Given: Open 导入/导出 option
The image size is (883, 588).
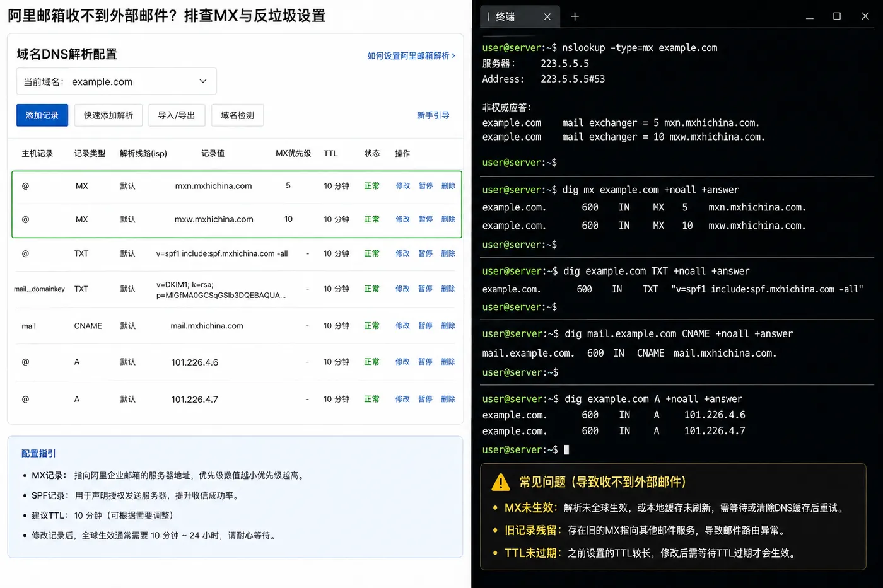Looking at the screenshot, I should pos(177,115).
